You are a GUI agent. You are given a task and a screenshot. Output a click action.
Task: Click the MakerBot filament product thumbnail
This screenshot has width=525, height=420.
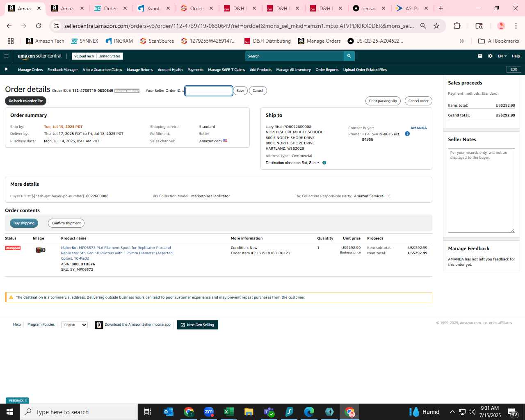coord(40,250)
